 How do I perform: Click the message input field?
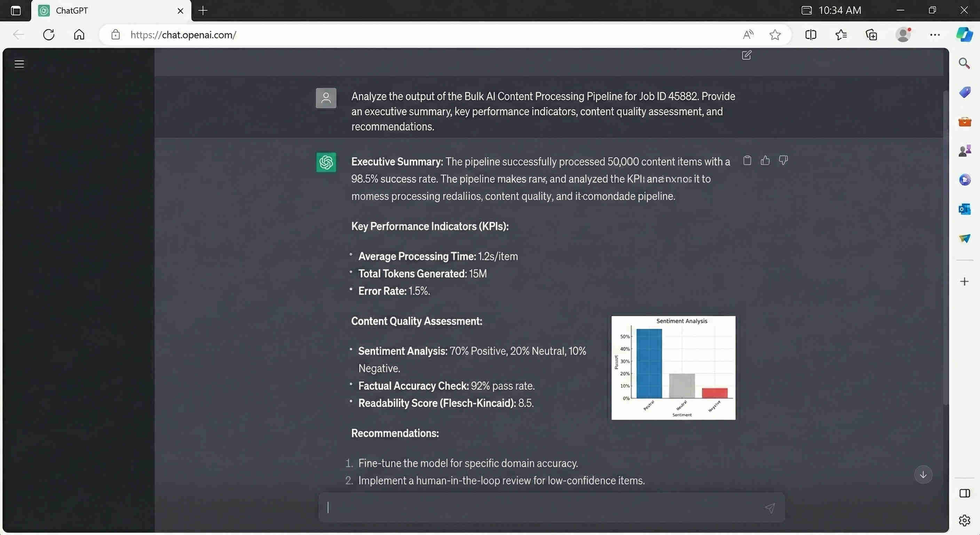(551, 507)
